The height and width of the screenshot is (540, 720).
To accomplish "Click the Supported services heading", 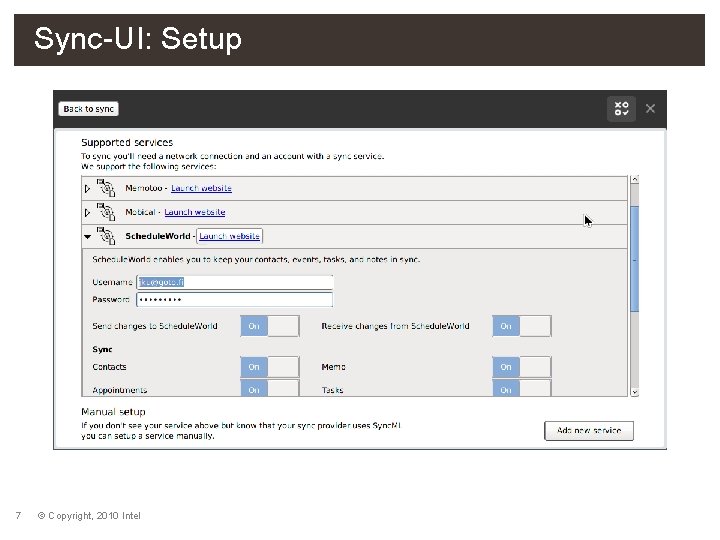I will point(127,142).
